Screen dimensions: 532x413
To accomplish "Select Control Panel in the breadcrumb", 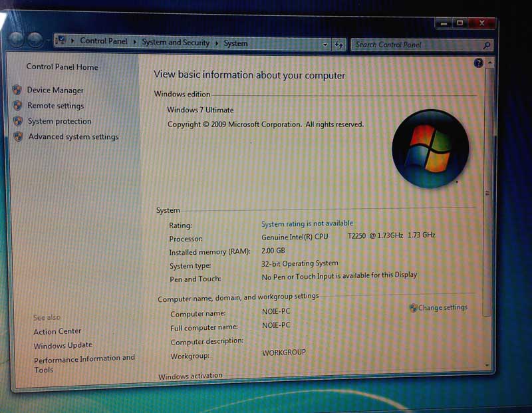I will coord(104,41).
